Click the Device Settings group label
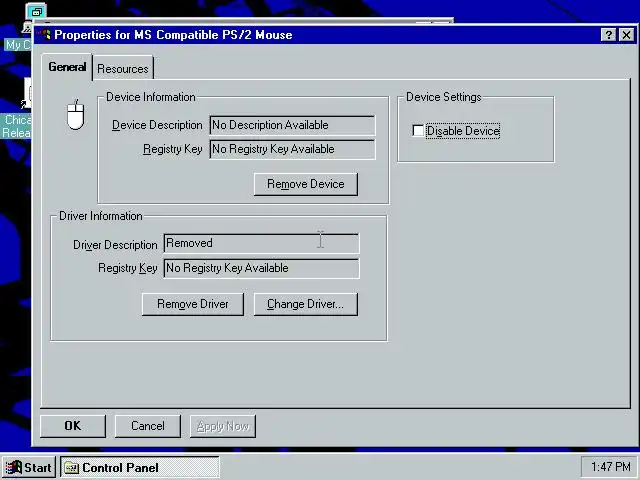This screenshot has width=640, height=480. [444, 97]
